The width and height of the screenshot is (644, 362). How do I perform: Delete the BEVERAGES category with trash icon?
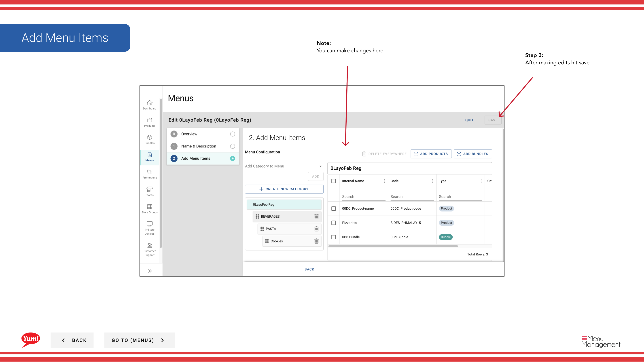(316, 216)
